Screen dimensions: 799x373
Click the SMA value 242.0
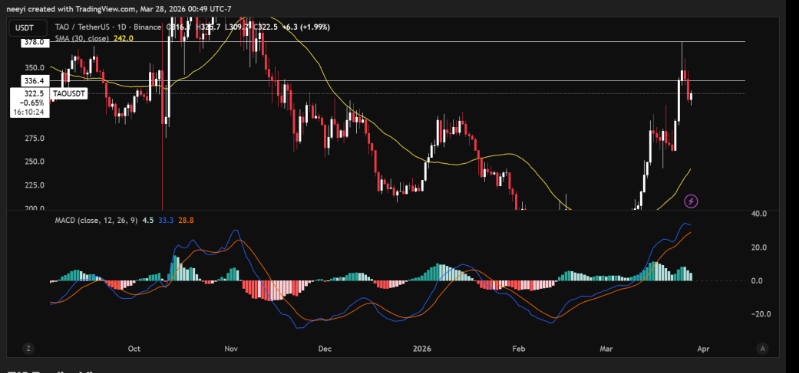point(124,38)
